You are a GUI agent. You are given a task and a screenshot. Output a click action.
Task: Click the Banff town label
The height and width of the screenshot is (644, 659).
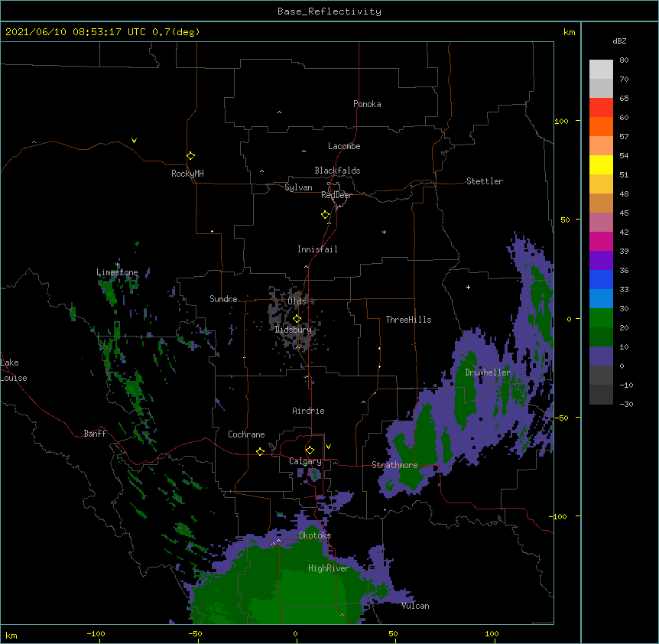click(95, 434)
